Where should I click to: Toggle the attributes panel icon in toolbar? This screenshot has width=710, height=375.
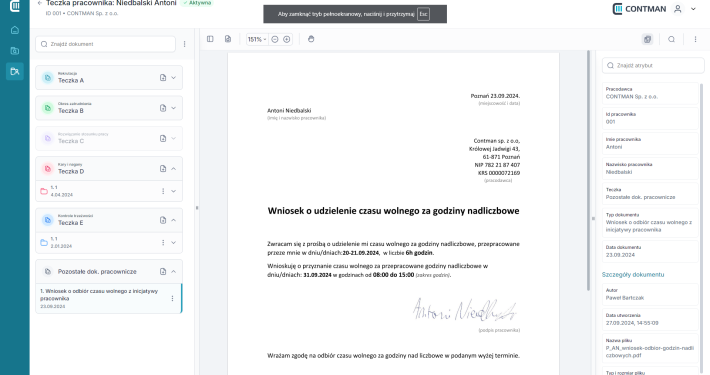(x=648, y=39)
